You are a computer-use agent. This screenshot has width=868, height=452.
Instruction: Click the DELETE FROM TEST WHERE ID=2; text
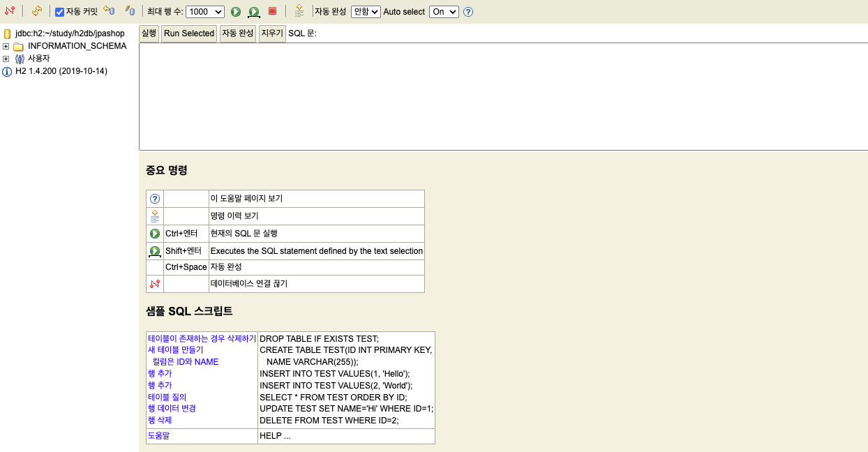click(x=329, y=421)
